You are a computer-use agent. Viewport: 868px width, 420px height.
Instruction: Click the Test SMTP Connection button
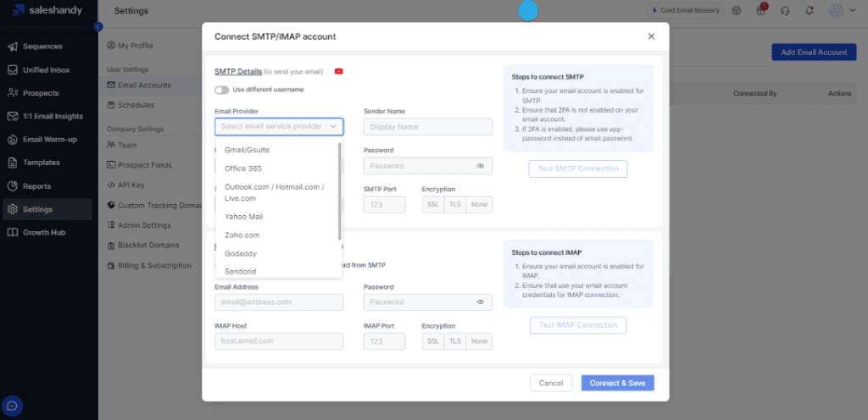[x=578, y=169]
